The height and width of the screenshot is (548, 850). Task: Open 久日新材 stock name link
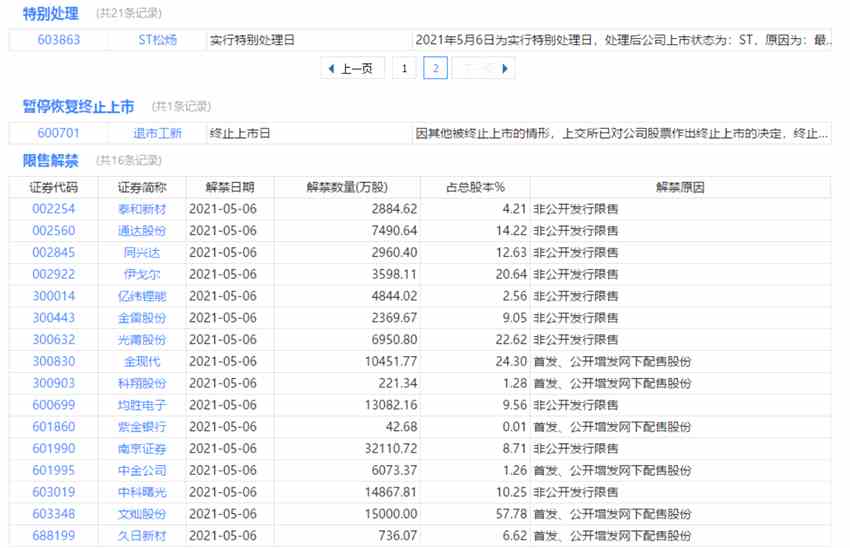pyautogui.click(x=142, y=536)
